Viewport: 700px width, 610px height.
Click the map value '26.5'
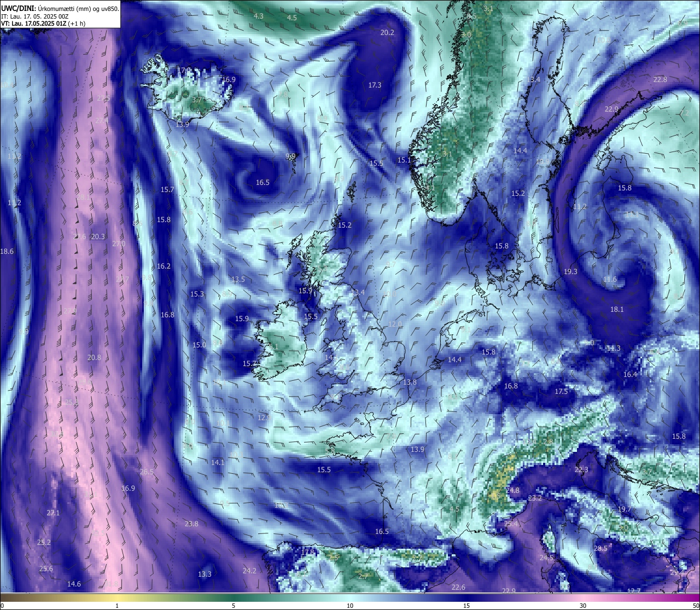tap(147, 472)
